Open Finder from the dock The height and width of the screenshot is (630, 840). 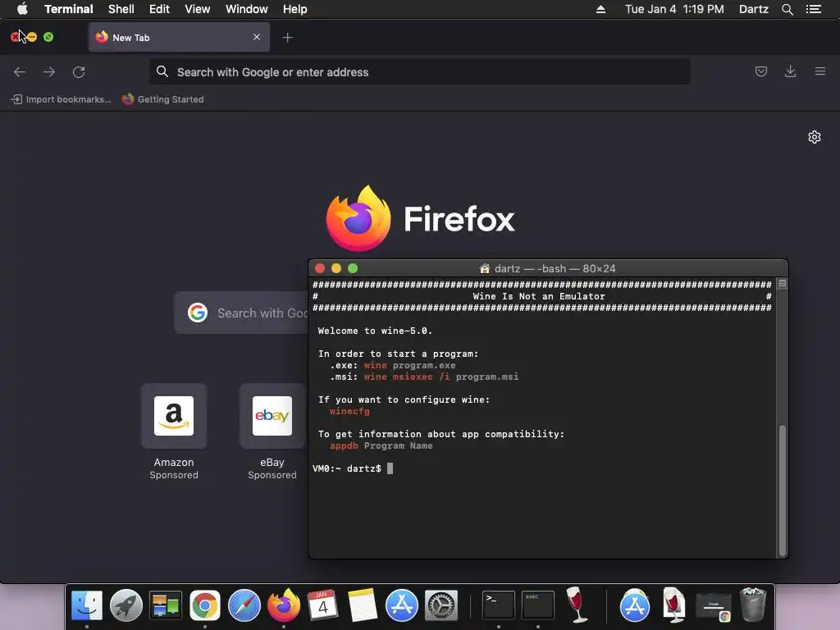87,605
